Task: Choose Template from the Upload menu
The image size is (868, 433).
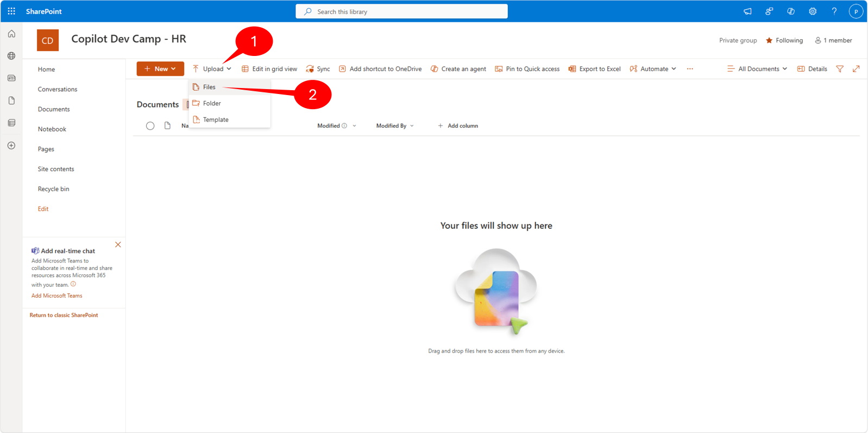Action: (229, 120)
